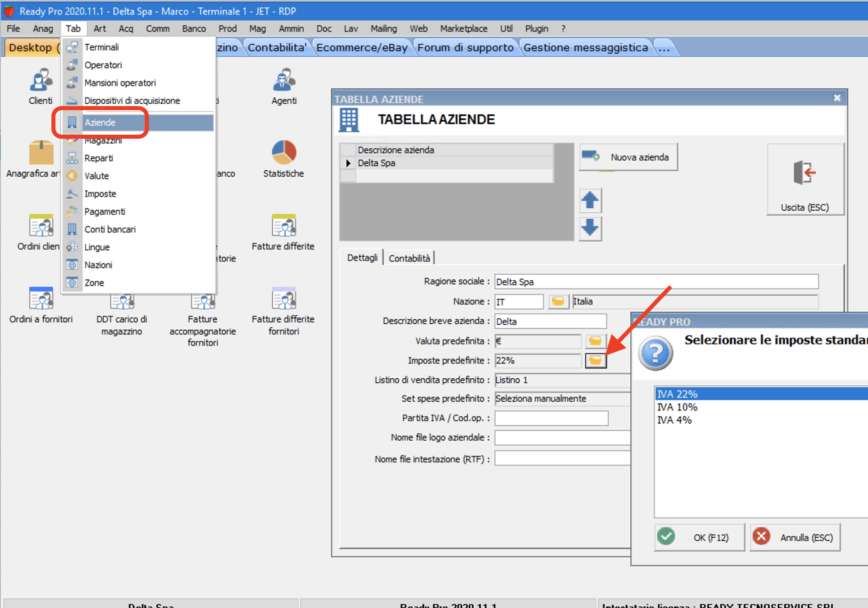The image size is (868, 608).
Task: Select IVA 10% in list
Action: [x=677, y=407]
